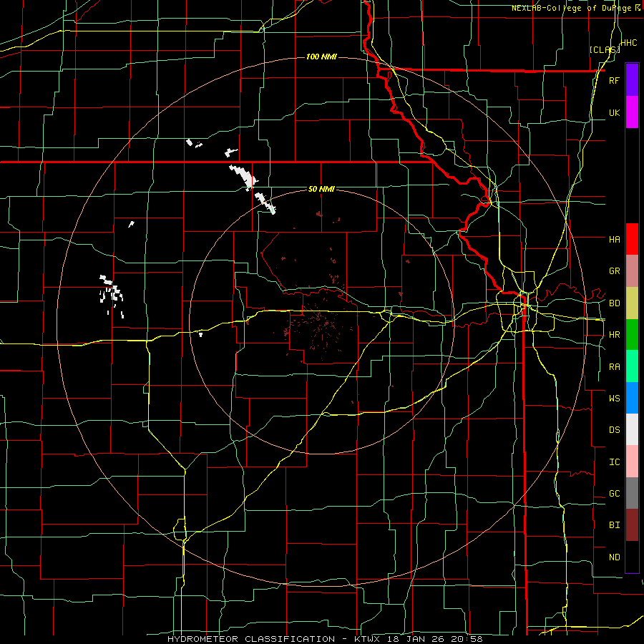The image size is (644, 644).
Task: Click the ND legend label
Action: click(614, 557)
